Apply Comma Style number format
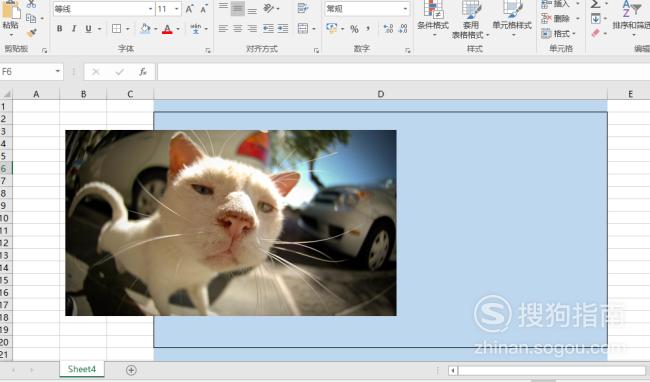650x382 pixels. [x=368, y=29]
